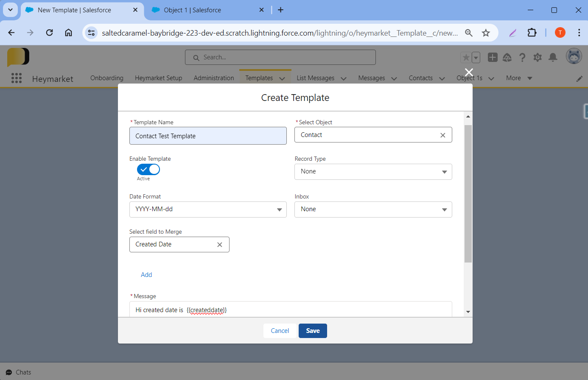Open the Onboarding nav tab
This screenshot has width=588, height=380.
(107, 78)
